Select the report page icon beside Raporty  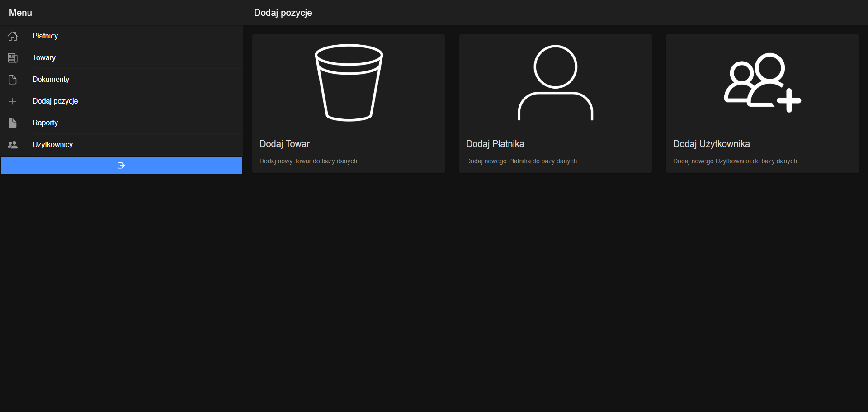(x=12, y=123)
